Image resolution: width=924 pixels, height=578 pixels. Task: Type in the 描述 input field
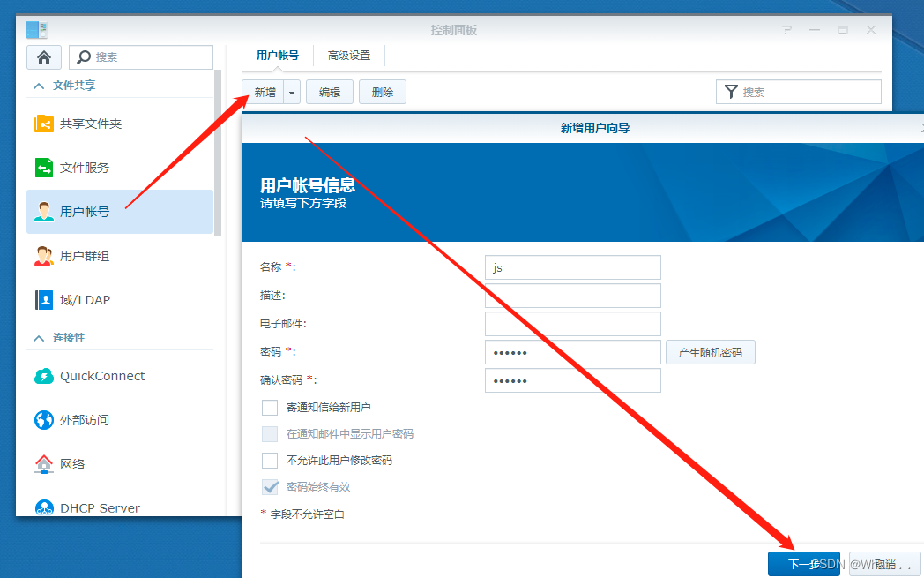pyautogui.click(x=572, y=295)
